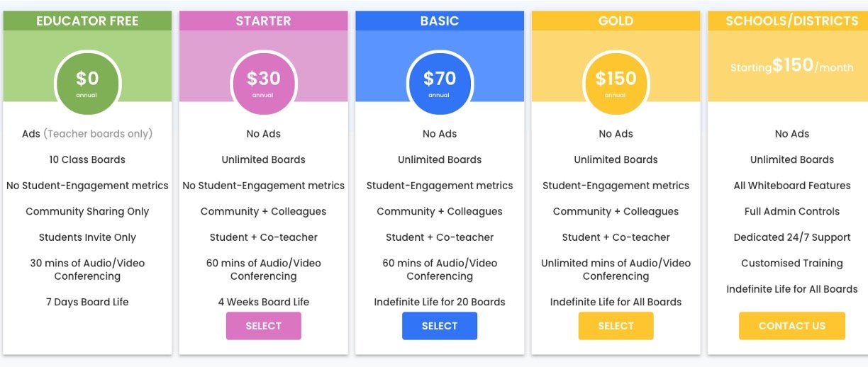Screen dimensions: 868x367
Task: Click "7 Days Board Life" in Educator Free
Action: coord(87,302)
